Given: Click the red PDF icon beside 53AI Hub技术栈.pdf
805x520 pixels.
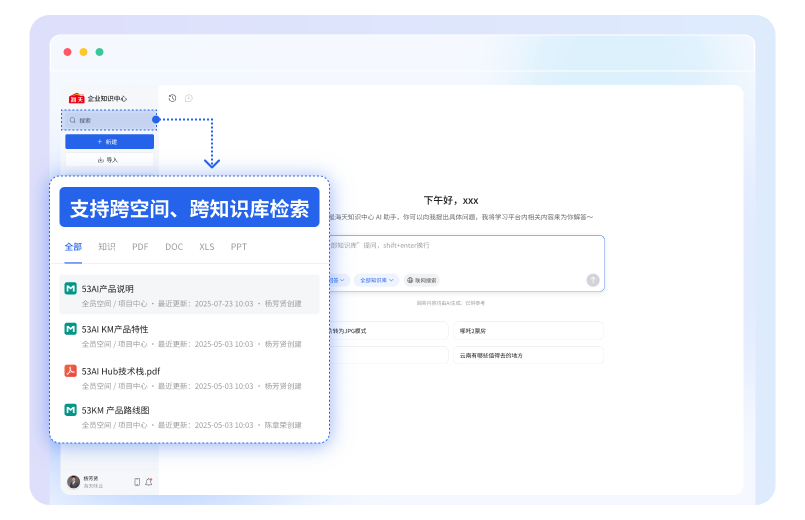Looking at the screenshot, I should 70,371.
